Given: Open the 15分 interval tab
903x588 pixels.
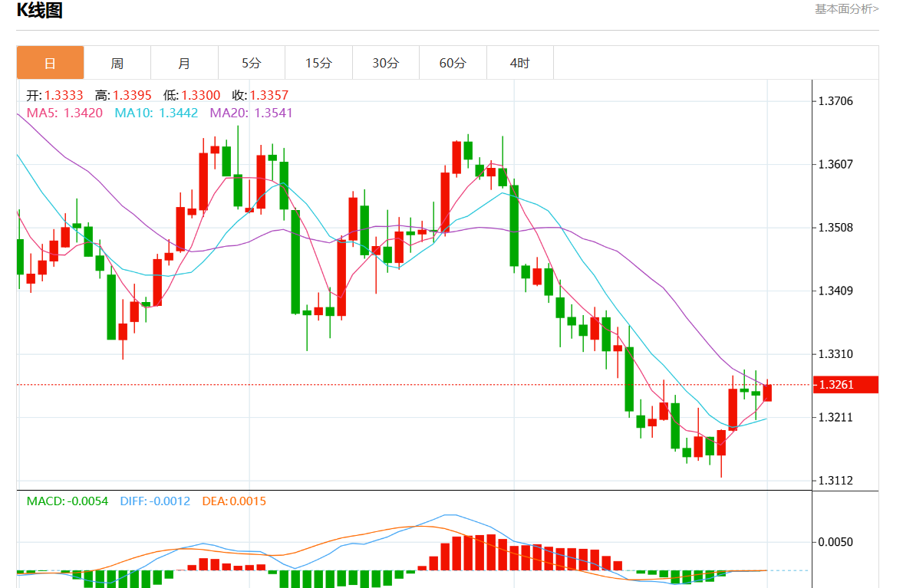Looking at the screenshot, I should [x=318, y=63].
